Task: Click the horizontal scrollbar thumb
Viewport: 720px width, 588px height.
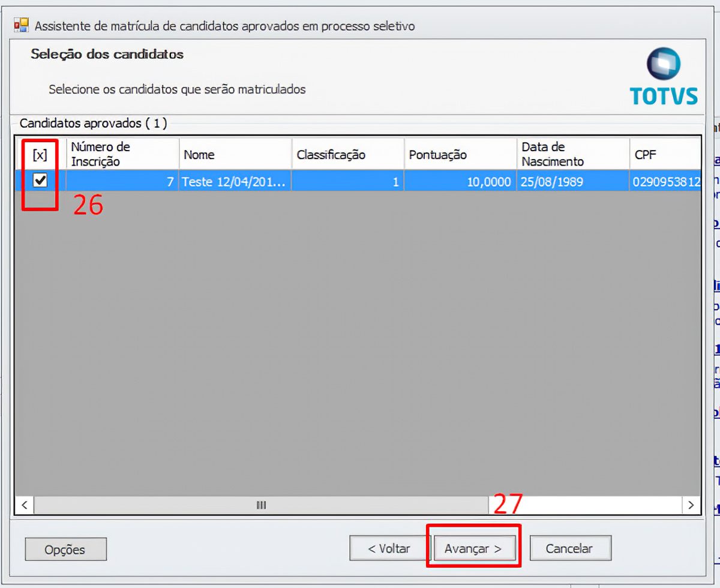Action: click(261, 505)
